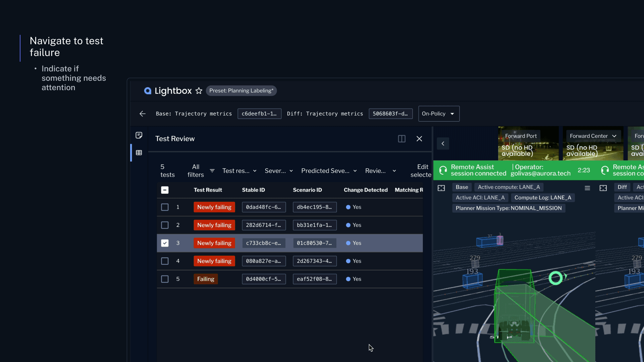Open the Forward Center camera dropdown
Image resolution: width=644 pixels, height=362 pixels.
click(593, 136)
